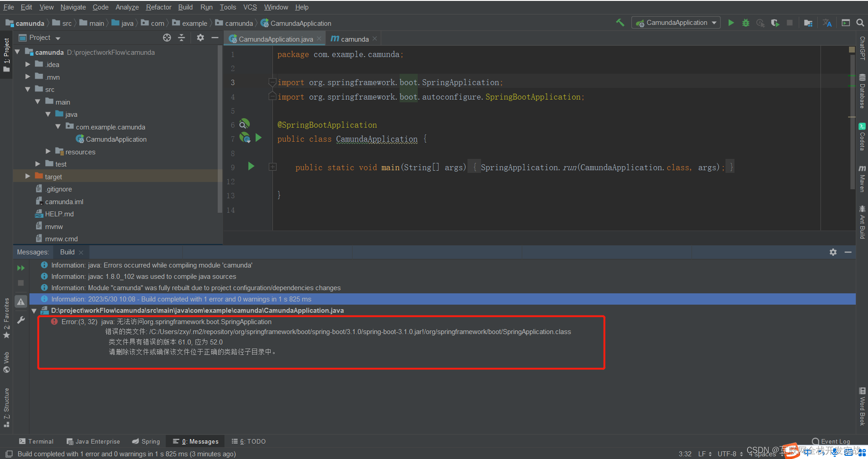The image size is (868, 459).
Task: Open the TODO tool window
Action: (x=248, y=441)
